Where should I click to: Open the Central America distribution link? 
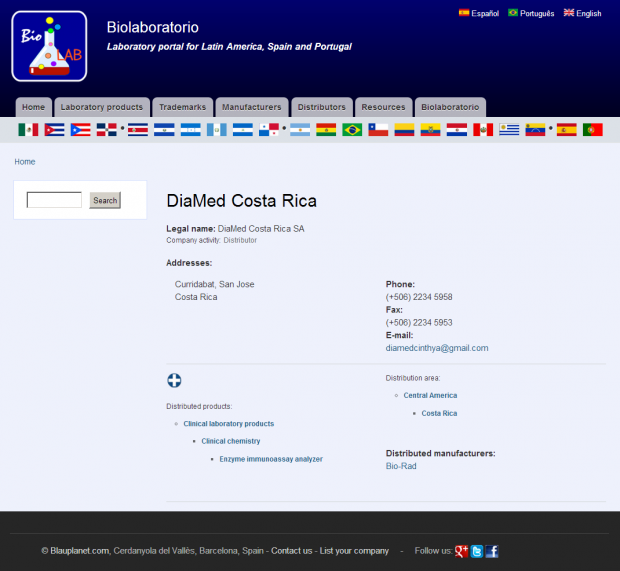[430, 395]
